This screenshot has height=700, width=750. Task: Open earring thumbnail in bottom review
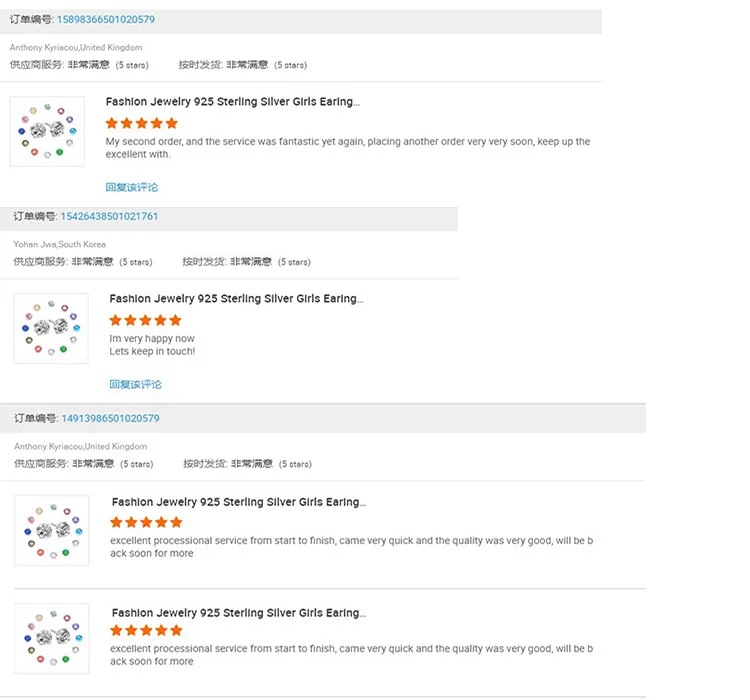52,638
